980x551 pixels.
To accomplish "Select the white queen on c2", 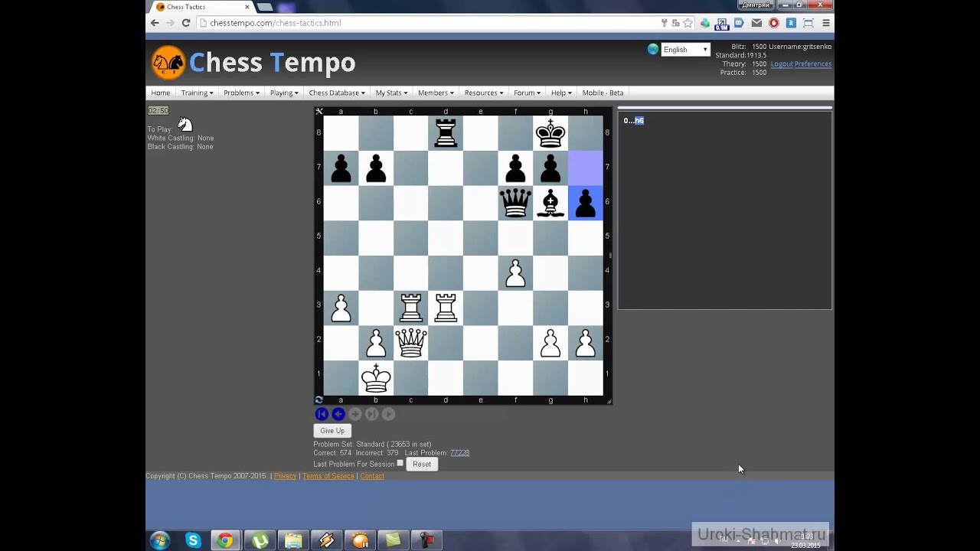I will pyautogui.click(x=411, y=343).
